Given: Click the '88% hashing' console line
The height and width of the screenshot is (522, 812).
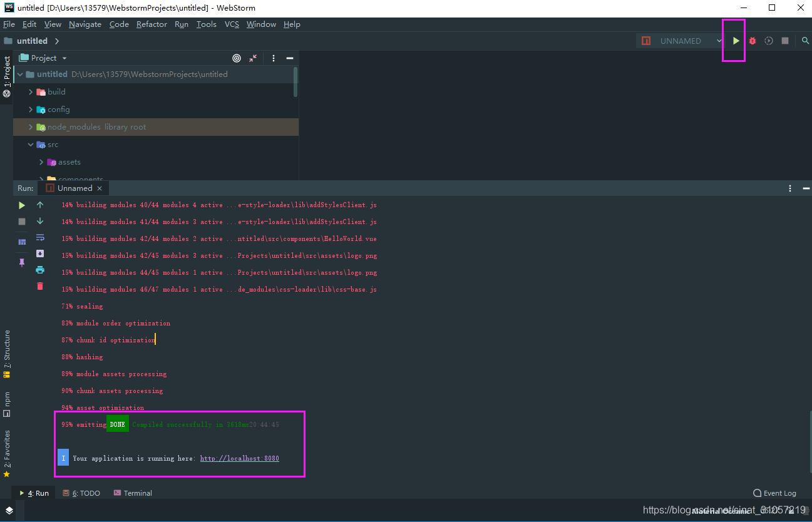Looking at the screenshot, I should 82,357.
